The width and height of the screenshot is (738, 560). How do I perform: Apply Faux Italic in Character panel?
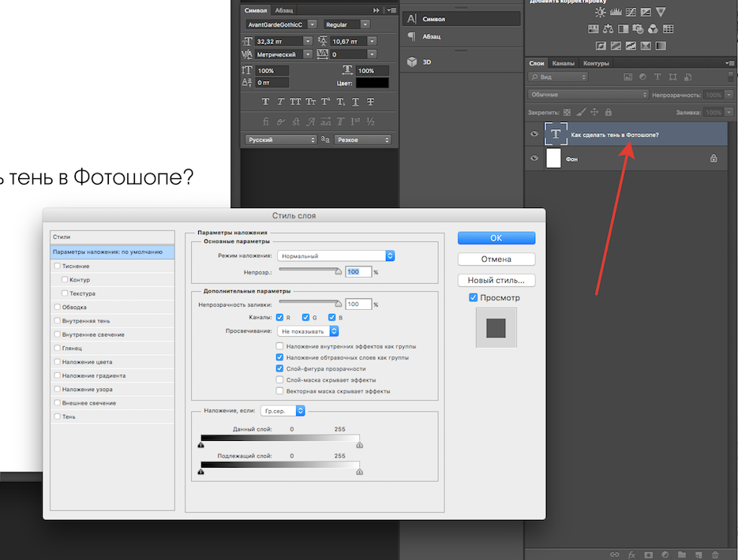tap(280, 102)
